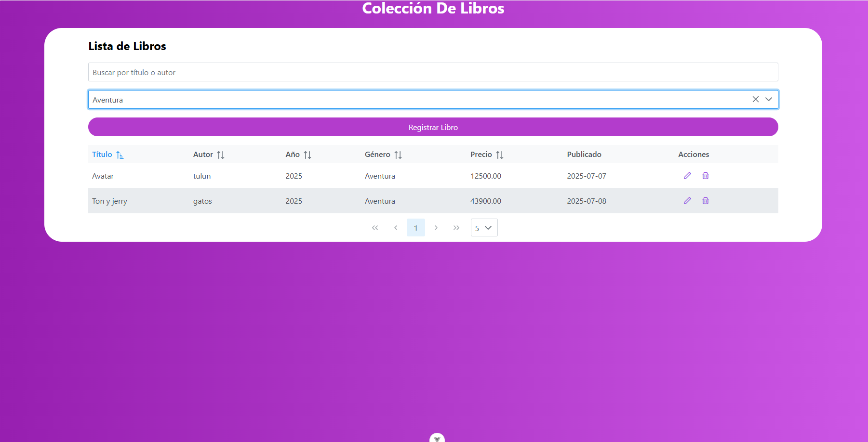Go to the next page
The height and width of the screenshot is (442, 868).
(436, 228)
